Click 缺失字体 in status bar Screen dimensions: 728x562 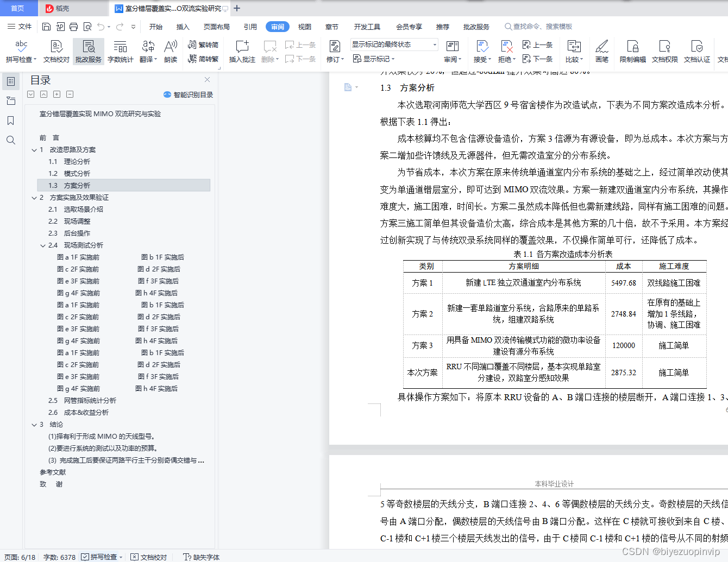pos(202,557)
